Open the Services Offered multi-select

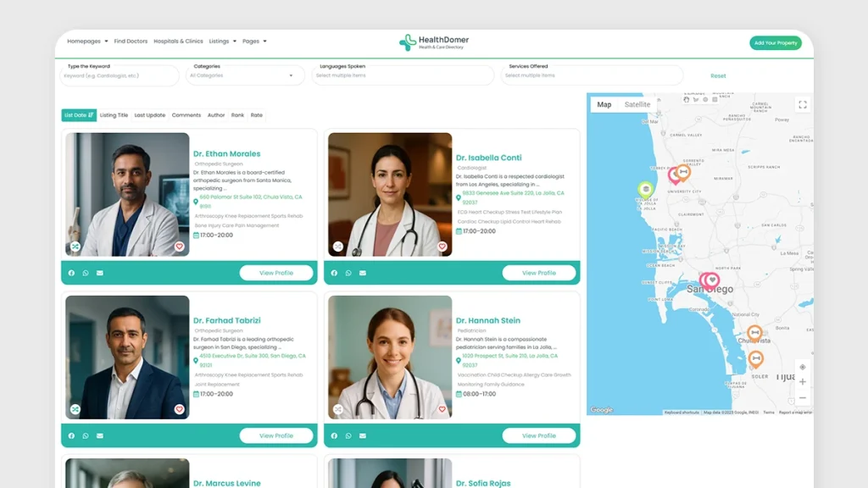coord(591,75)
